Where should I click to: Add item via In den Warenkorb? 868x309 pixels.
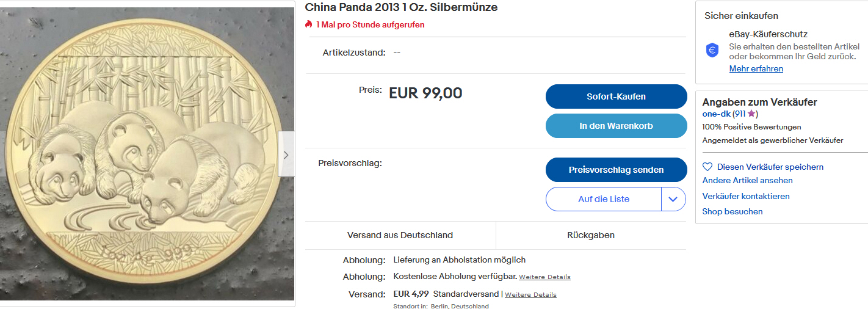coord(616,126)
